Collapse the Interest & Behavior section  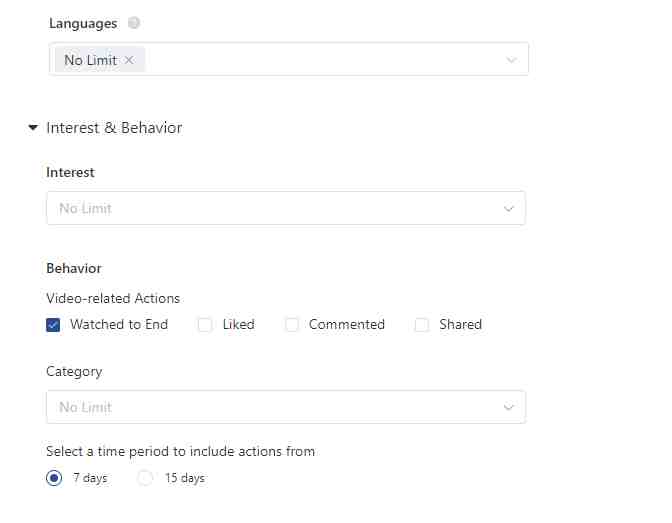tap(33, 127)
